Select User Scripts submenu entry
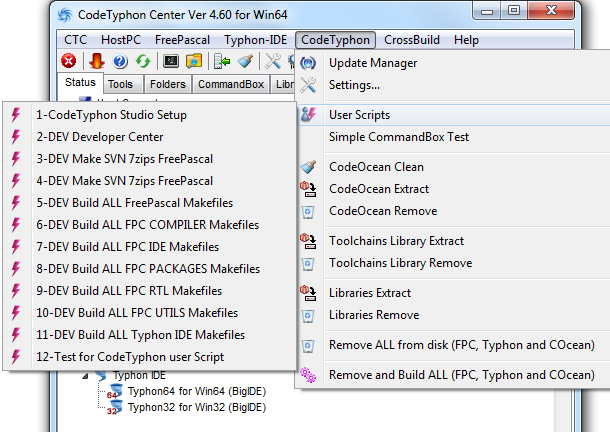The image size is (610, 432). tap(452, 115)
